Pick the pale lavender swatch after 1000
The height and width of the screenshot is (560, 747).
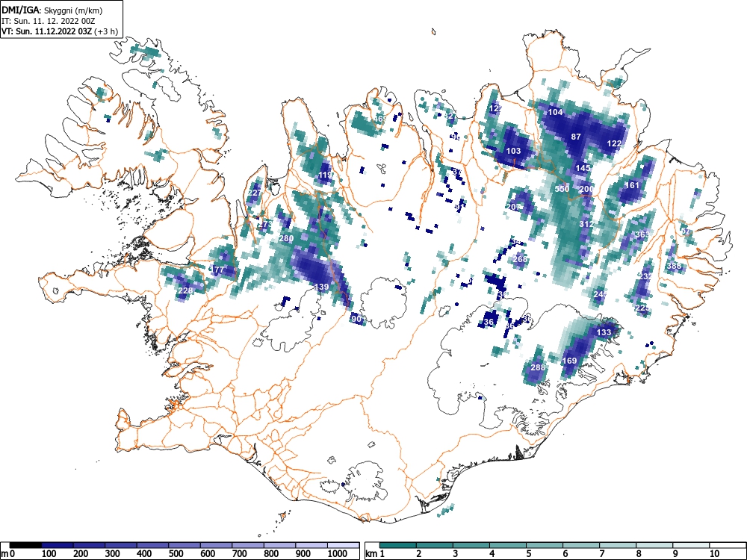click(343, 545)
